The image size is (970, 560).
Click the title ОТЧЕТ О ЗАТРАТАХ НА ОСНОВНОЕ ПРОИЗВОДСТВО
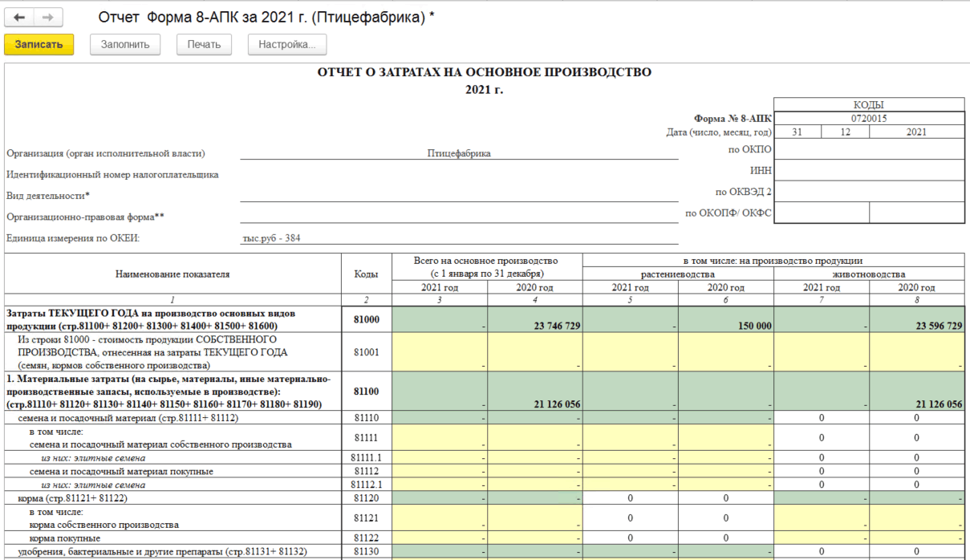tap(485, 72)
